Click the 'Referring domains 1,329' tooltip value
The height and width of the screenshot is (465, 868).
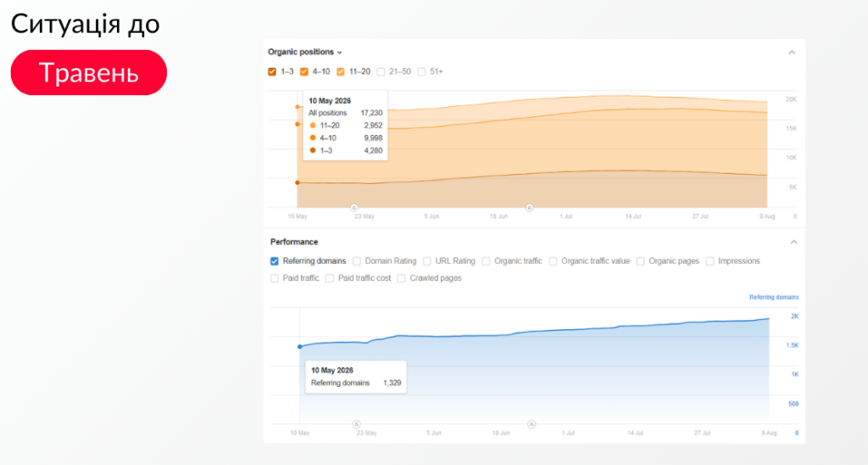(392, 383)
